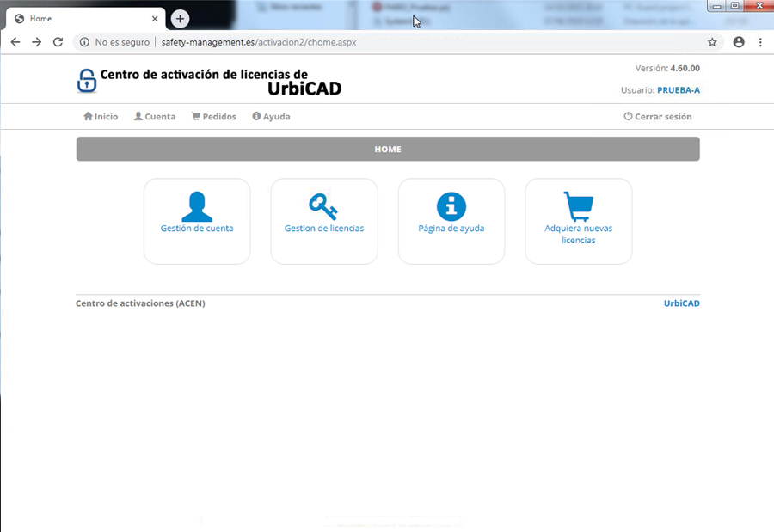Click the 'Versión: 4.60.00' text
This screenshot has width=774, height=532.
click(667, 68)
